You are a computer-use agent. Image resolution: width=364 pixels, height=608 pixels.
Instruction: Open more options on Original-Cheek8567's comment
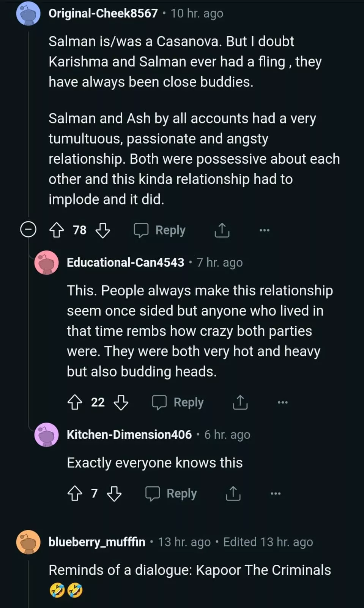[264, 230]
